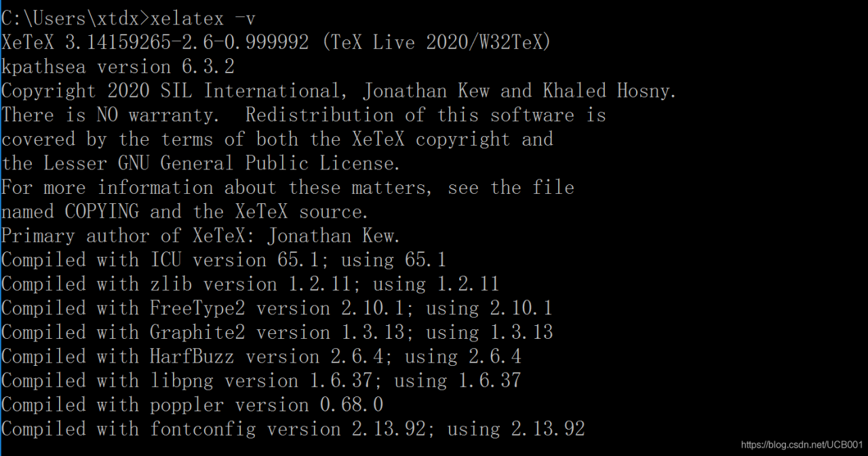Viewport: 868px width, 456px height.
Task: Click the libpng version 1.6.37 line
Action: click(x=261, y=380)
